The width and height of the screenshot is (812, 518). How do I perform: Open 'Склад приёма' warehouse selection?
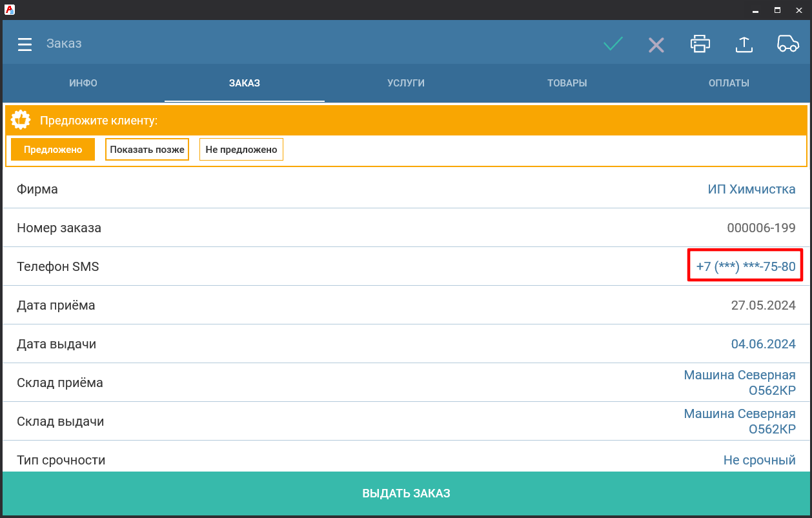[739, 383]
